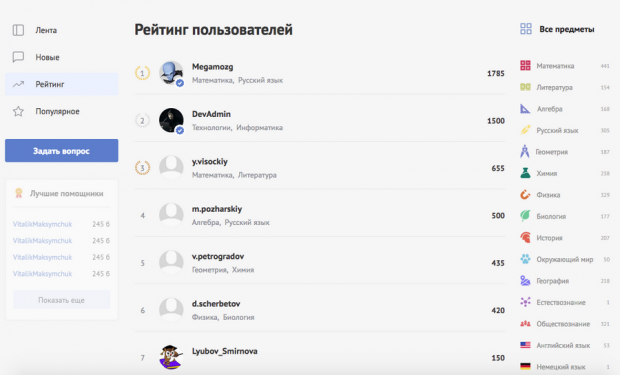Open Megamozg user profile name
The height and width of the screenshot is (375, 620).
coord(212,66)
